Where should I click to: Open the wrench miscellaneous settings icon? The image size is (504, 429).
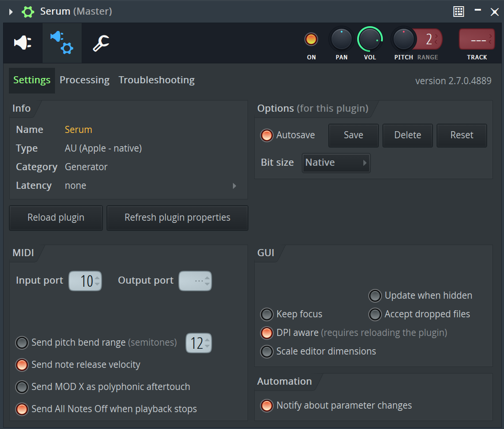click(x=101, y=43)
